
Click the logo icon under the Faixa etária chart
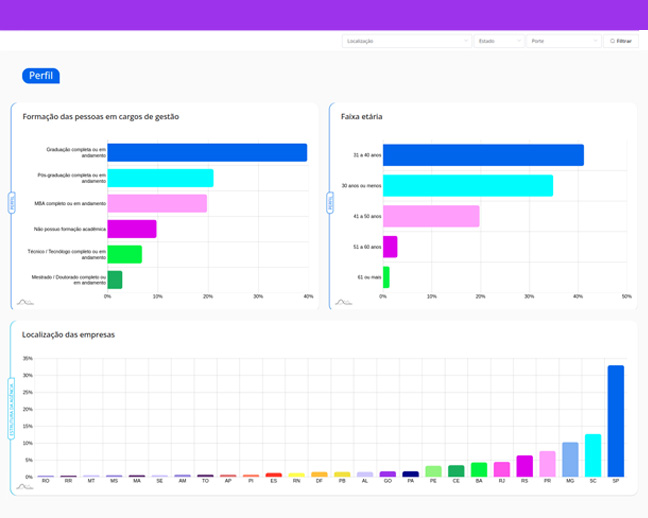[x=343, y=300]
